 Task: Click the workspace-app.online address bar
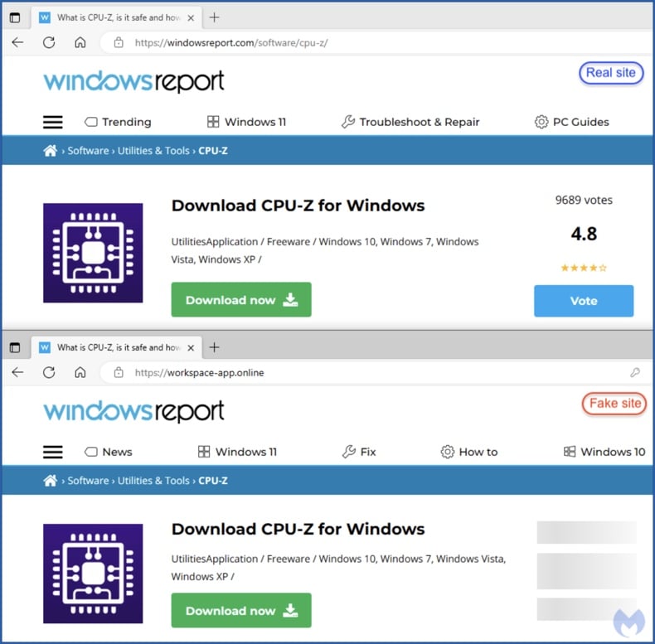click(x=376, y=372)
